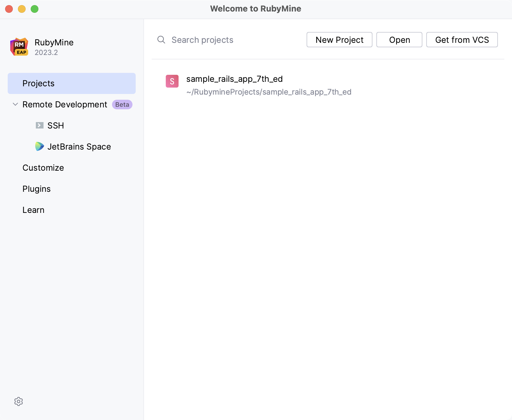512x420 pixels.
Task: Click the 2023.2 version label
Action: 46,52
